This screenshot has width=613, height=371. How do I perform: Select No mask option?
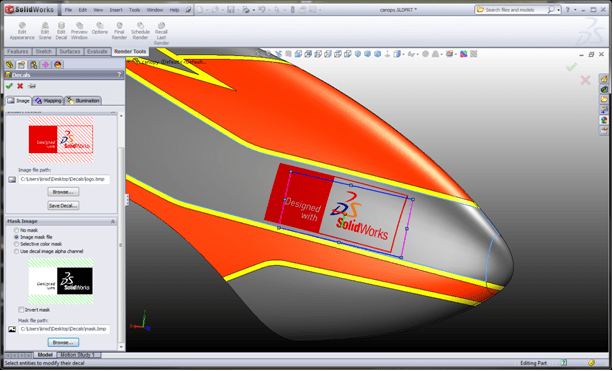click(16, 230)
